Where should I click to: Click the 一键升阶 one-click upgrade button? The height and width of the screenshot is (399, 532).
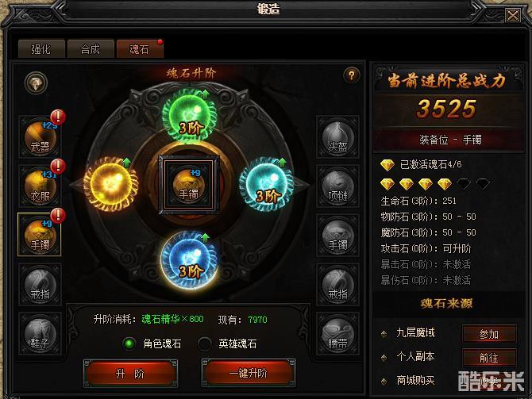point(249,374)
